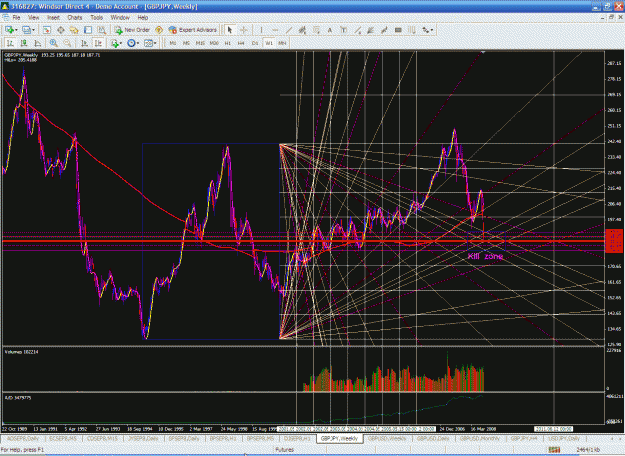Expand the Periods dropdown arrow
The height and width of the screenshot is (456, 625).
point(138,43)
